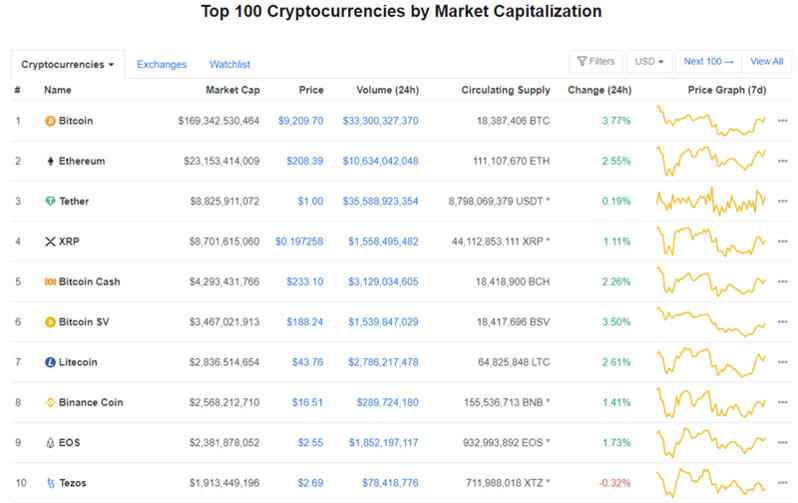
Task: Click the XRP logo icon
Action: 50,241
